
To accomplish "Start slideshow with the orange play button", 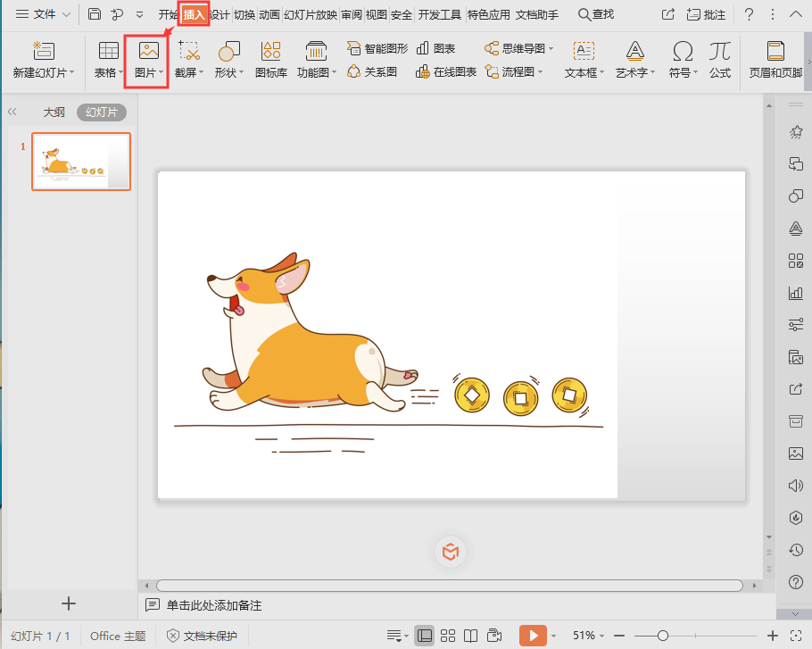I will (533, 636).
